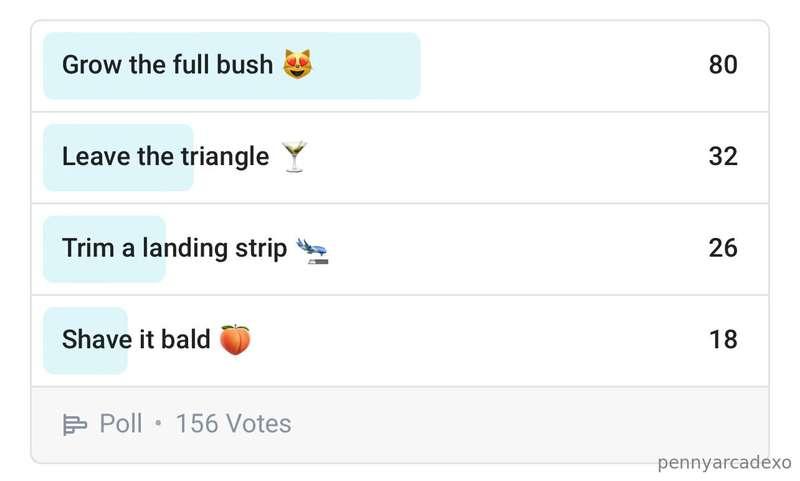This screenshot has height=481, width=800.
Task: Click the peach emoji
Action: tap(235, 340)
